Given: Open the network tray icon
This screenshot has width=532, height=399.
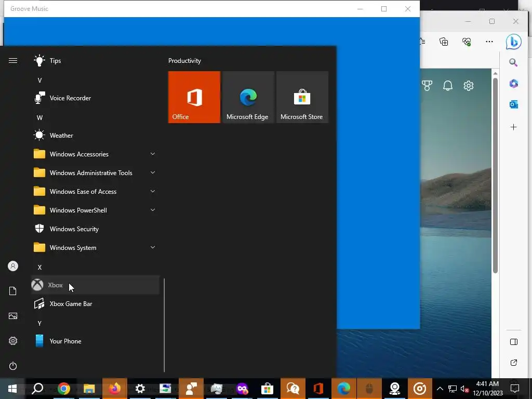Looking at the screenshot, I should click(x=453, y=389).
